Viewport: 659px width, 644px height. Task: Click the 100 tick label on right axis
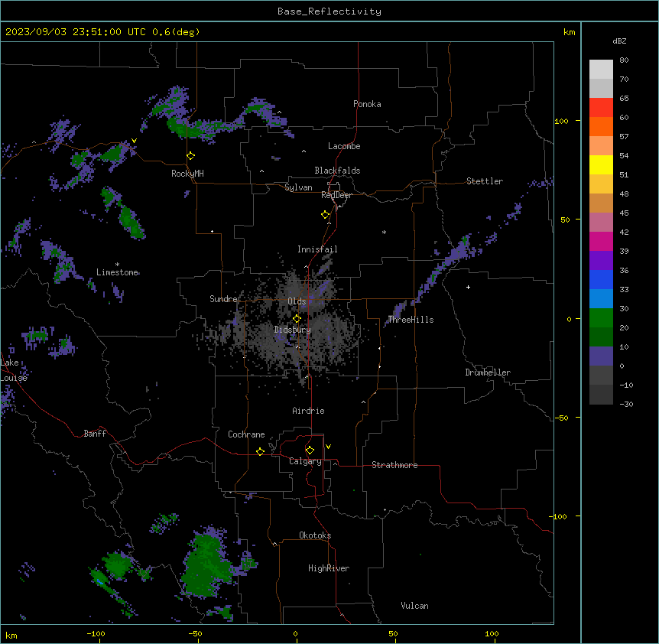(x=561, y=121)
